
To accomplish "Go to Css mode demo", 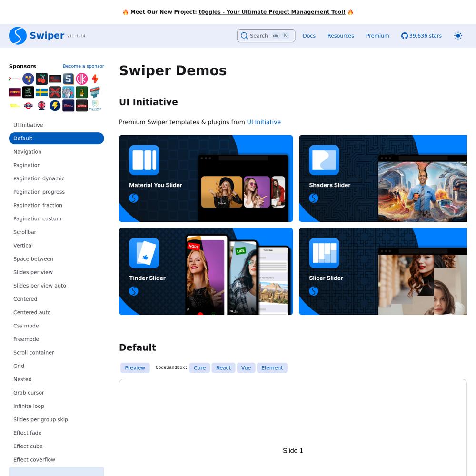I will point(57,325).
